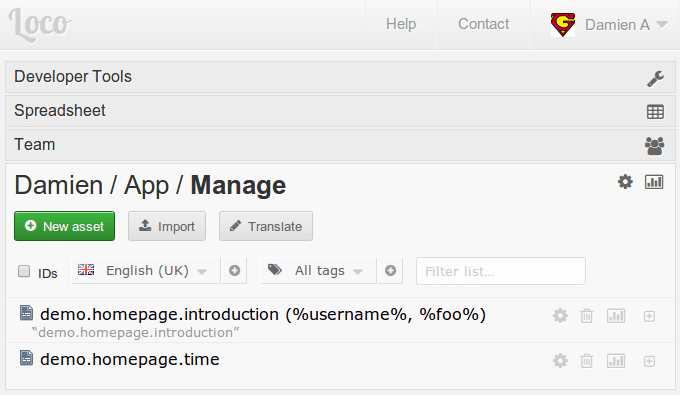Expand the Team panel
The image size is (680, 395).
click(340, 145)
